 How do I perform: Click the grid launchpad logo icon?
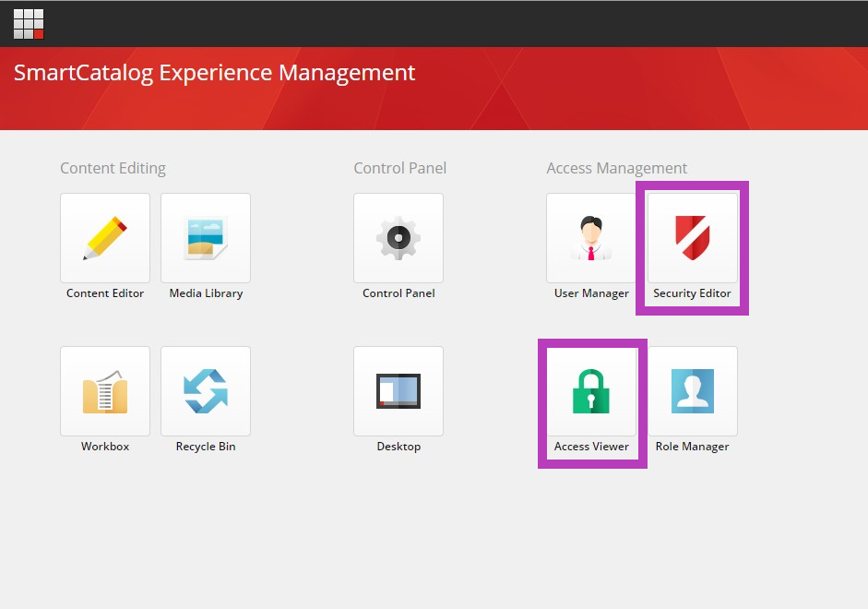(x=29, y=24)
